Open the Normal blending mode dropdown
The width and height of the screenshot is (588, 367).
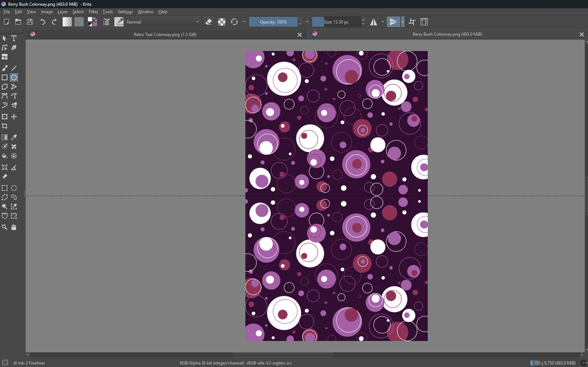point(163,22)
